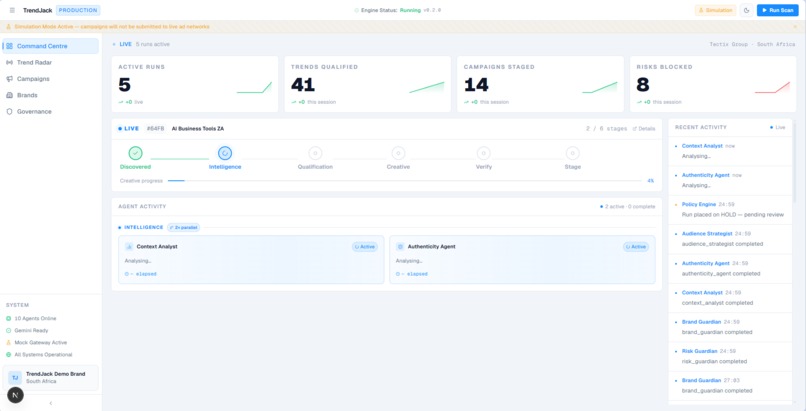Open Risk Guardian activity entry
The height and width of the screenshot is (411, 806).
(x=730, y=357)
